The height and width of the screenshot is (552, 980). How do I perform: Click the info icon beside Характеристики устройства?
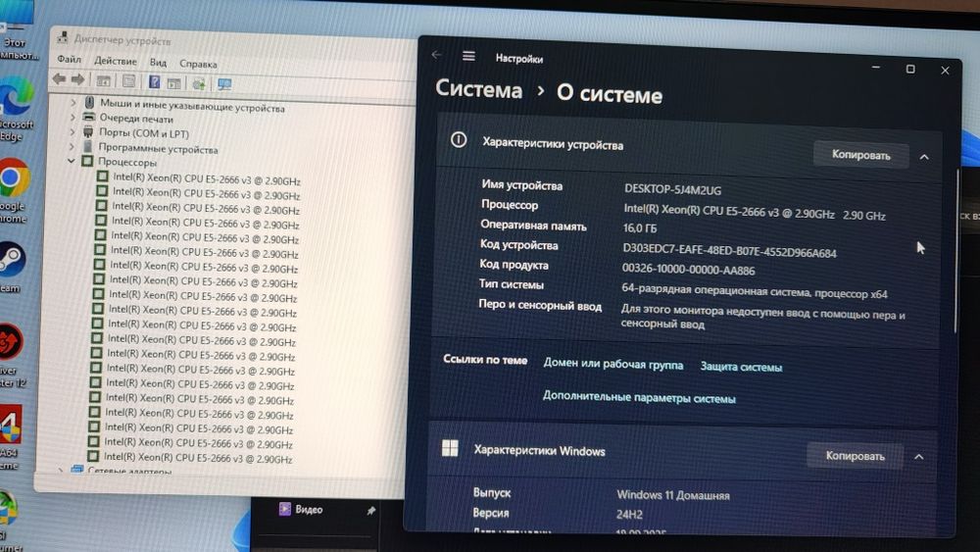point(458,140)
